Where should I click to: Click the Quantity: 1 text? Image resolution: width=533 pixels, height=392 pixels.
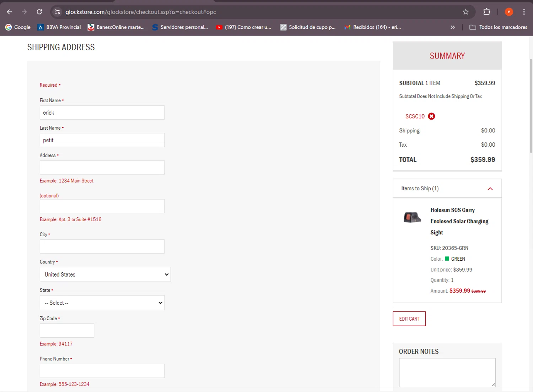442,280
